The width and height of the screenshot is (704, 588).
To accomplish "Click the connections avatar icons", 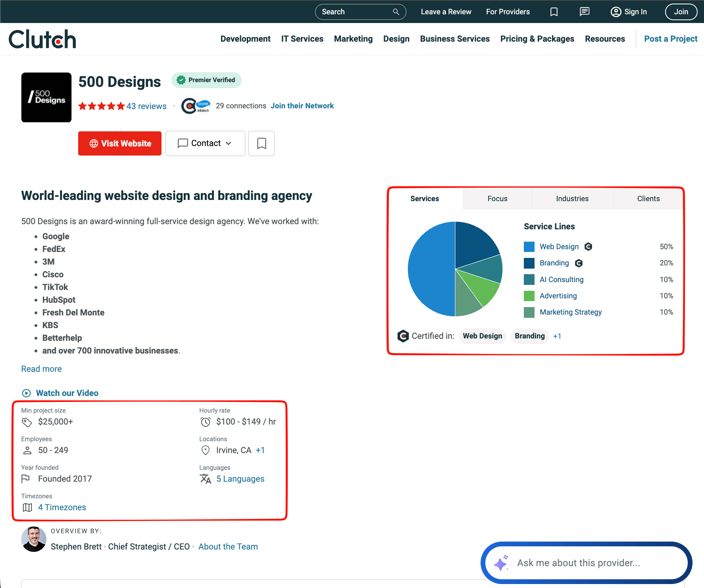I will pyautogui.click(x=196, y=106).
